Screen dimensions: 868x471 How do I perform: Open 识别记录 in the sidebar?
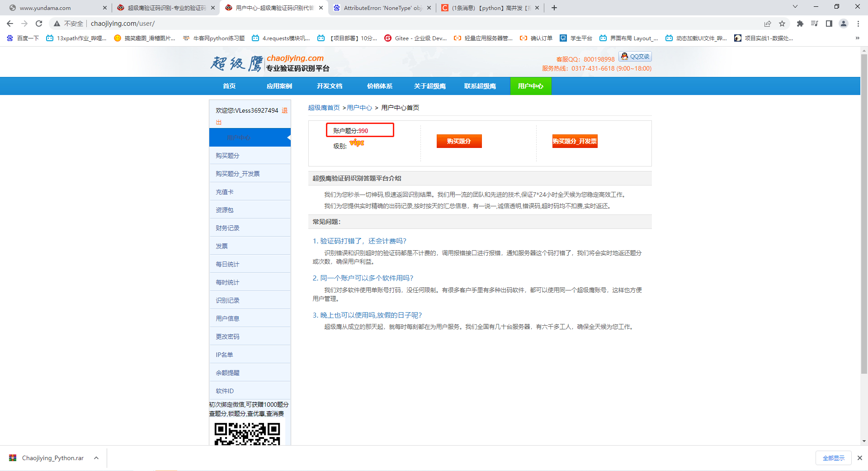[x=250, y=300]
